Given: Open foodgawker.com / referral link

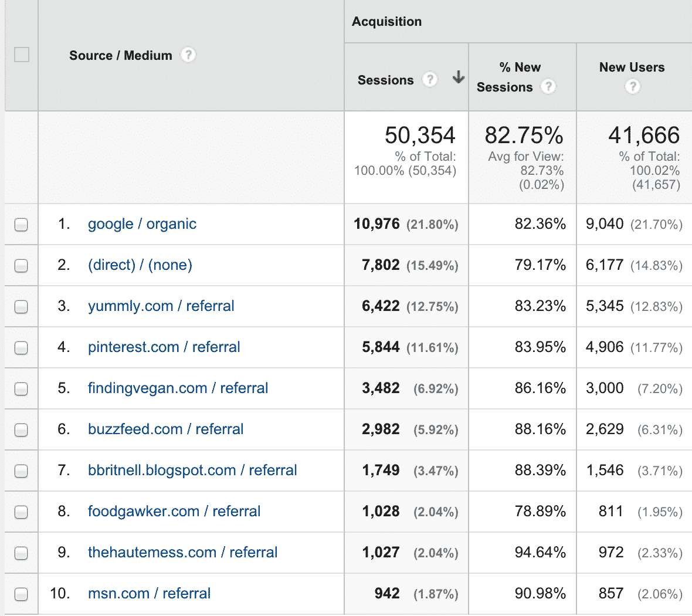Looking at the screenshot, I should (174, 512).
